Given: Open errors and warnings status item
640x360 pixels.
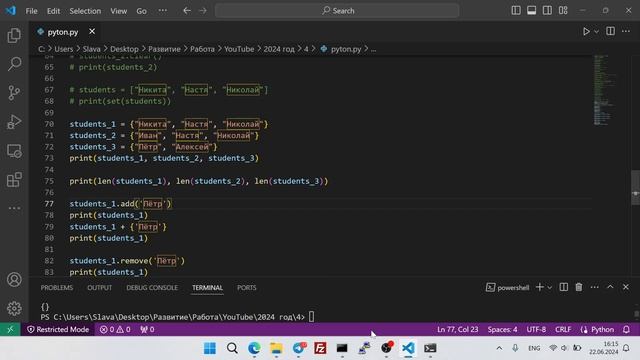Looking at the screenshot, I should coord(115,329).
